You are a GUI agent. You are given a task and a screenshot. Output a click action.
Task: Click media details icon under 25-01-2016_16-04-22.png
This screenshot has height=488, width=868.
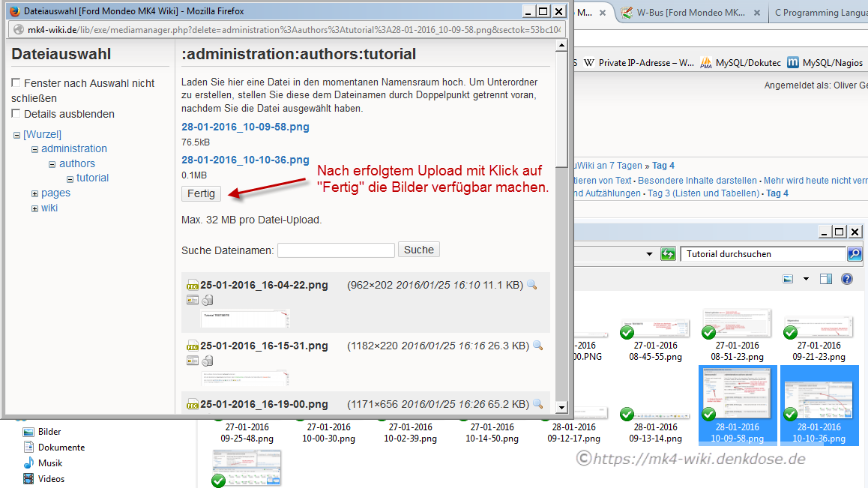coord(193,301)
